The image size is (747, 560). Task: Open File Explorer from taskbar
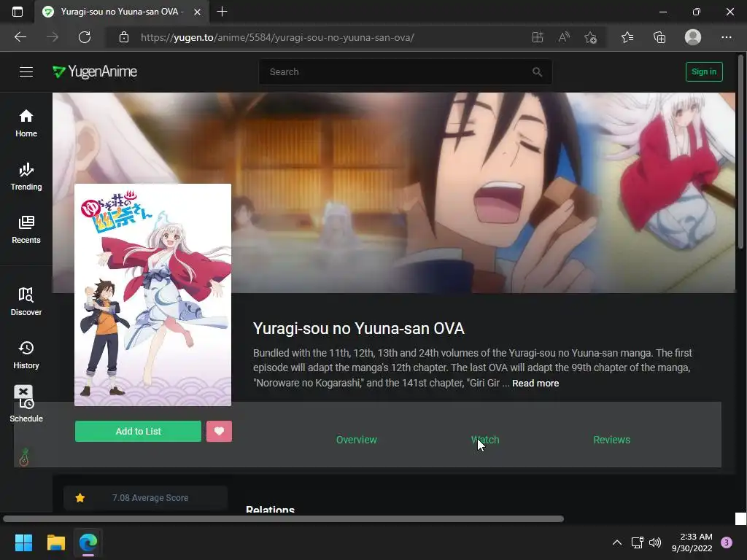pos(55,542)
